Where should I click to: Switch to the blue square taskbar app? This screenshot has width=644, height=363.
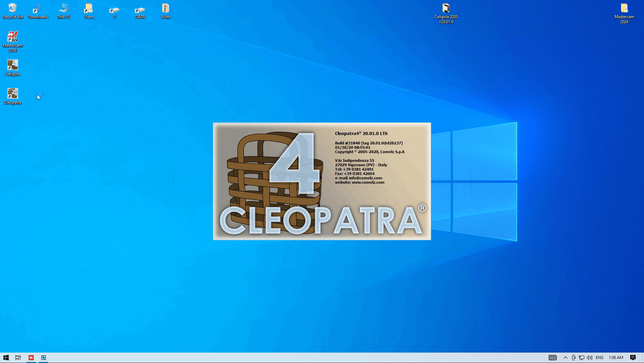tap(44, 358)
